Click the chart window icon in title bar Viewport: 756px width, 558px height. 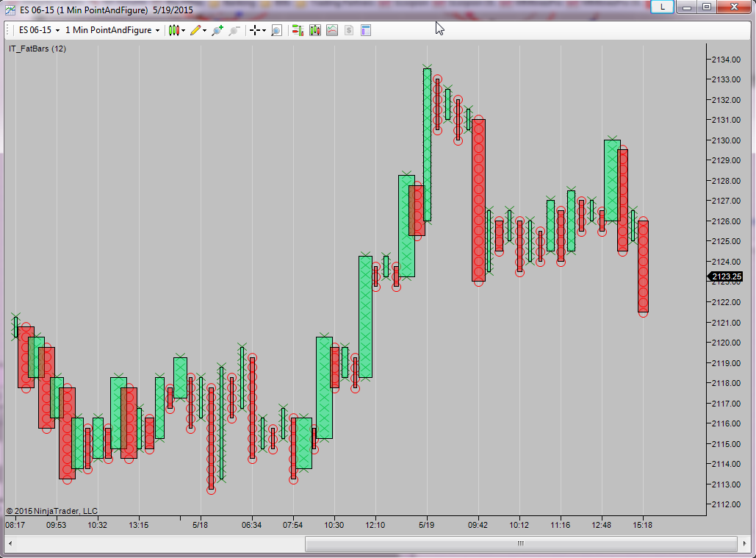click(10, 10)
